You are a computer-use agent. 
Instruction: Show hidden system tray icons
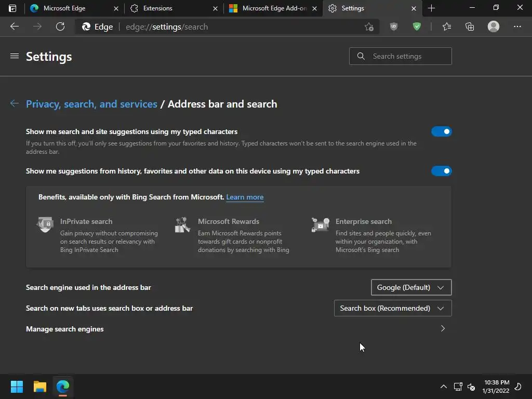(444, 387)
